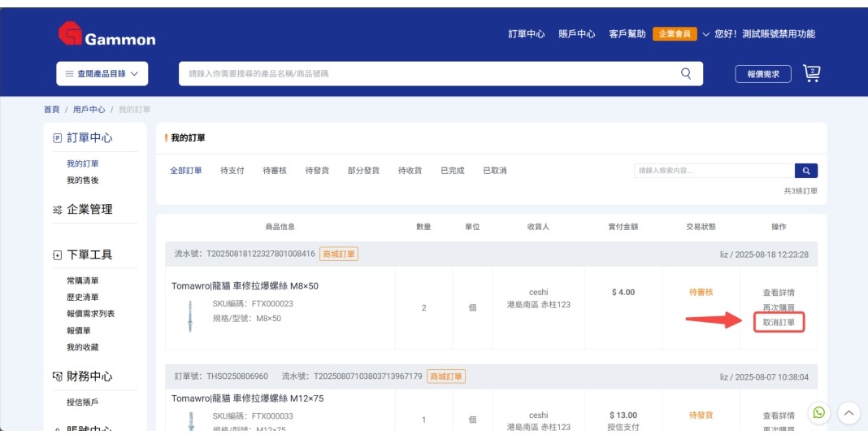Click the M8×50 product thumbnail image
Image resolution: width=868 pixels, height=435 pixels.
189,315
